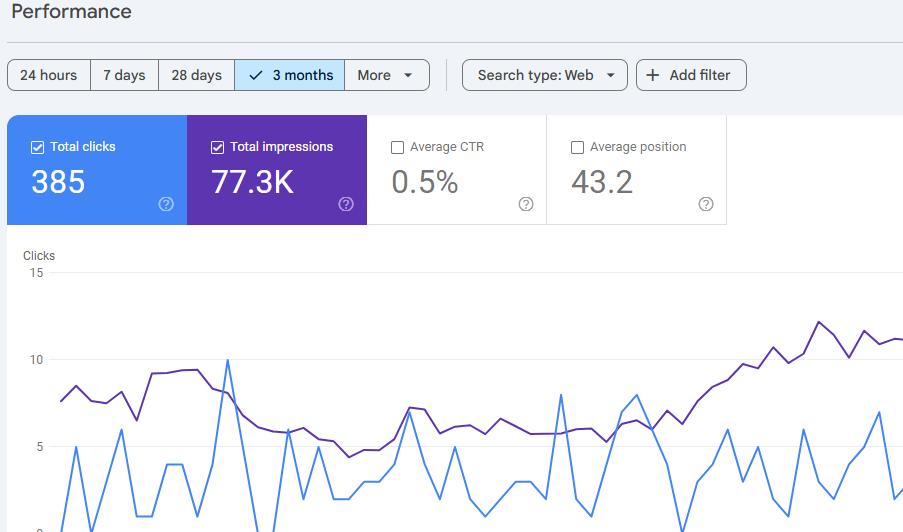Click the highest peak of blue clicks line
The height and width of the screenshot is (532, 903).
(x=228, y=360)
